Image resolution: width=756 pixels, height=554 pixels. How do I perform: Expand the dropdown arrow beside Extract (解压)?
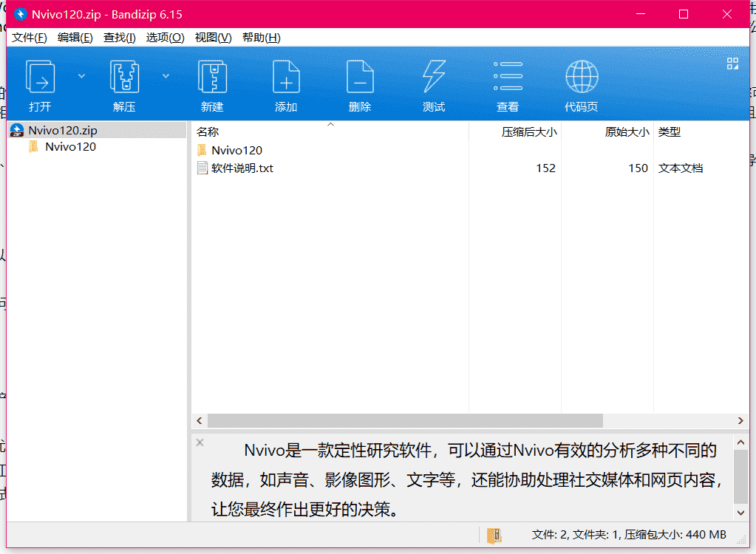pyautogui.click(x=166, y=76)
